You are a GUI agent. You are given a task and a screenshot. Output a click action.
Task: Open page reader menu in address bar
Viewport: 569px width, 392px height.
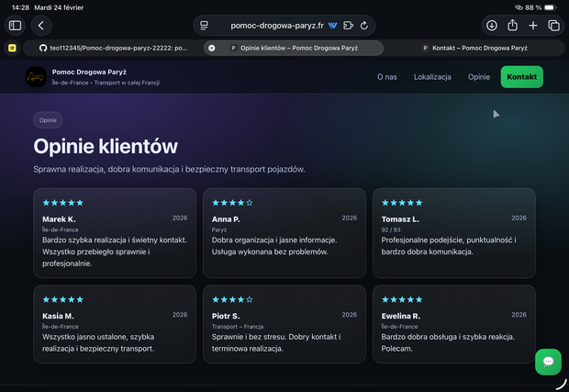(x=205, y=26)
